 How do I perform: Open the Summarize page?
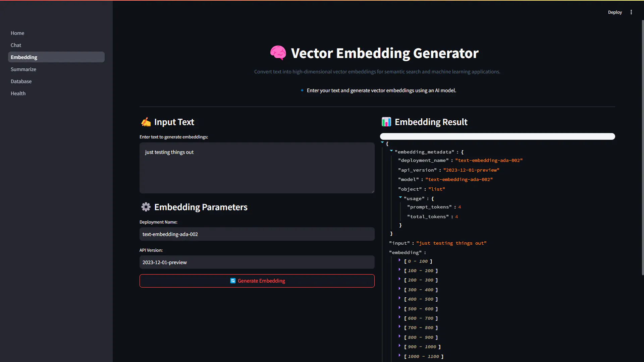point(56,69)
